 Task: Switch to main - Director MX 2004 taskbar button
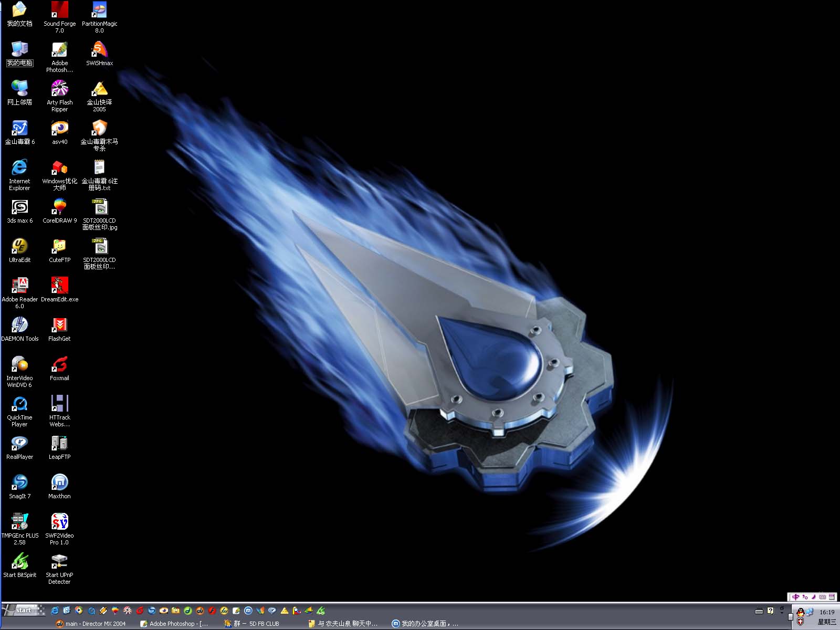coord(90,624)
